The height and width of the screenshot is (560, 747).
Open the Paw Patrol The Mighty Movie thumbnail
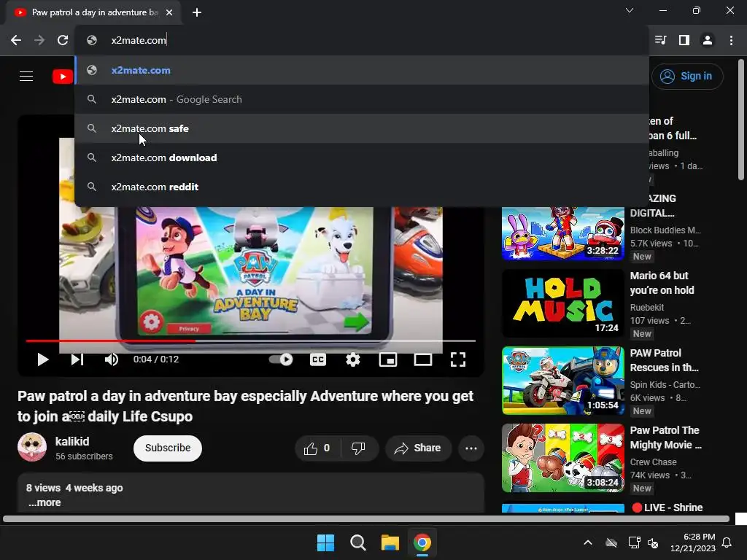pyautogui.click(x=563, y=458)
